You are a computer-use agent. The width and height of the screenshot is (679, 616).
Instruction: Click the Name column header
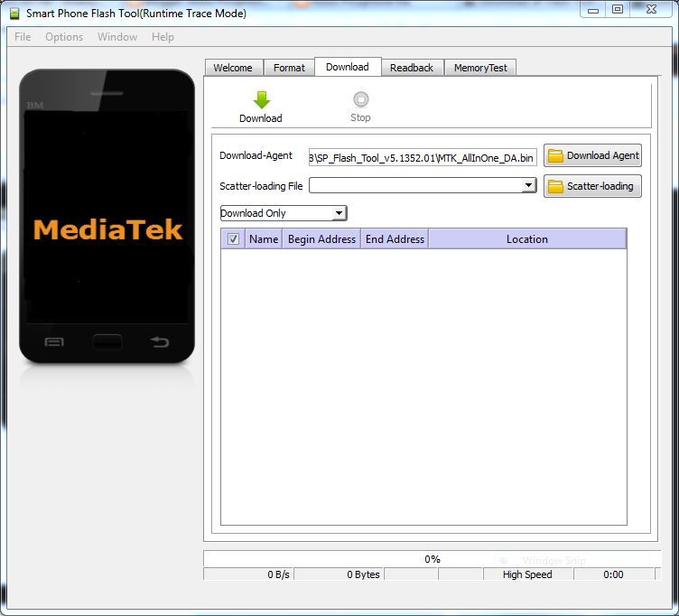click(264, 239)
